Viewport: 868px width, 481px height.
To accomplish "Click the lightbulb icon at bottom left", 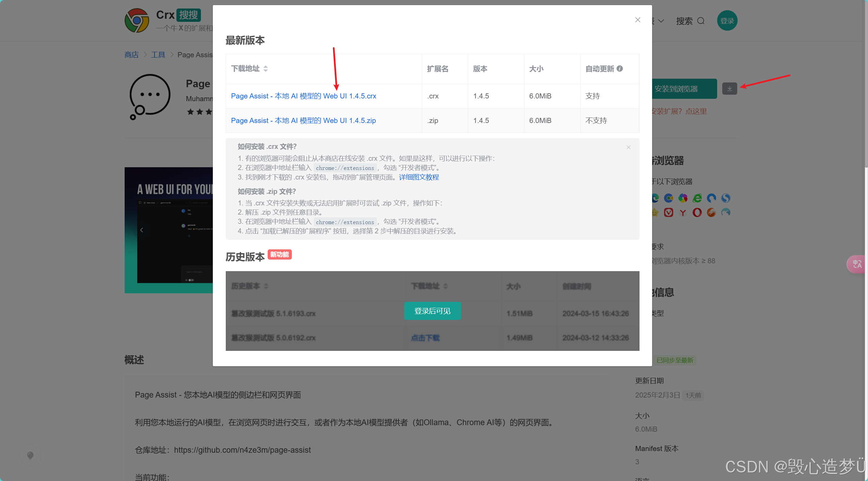I will 30,455.
